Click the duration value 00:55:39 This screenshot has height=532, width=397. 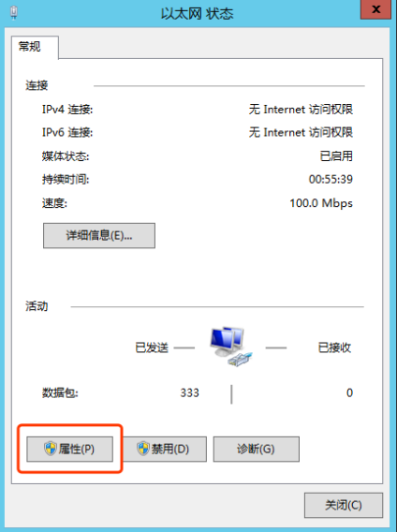coord(331,179)
